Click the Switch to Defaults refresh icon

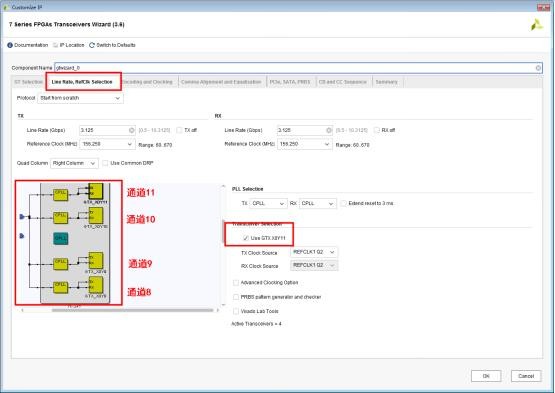pos(92,45)
